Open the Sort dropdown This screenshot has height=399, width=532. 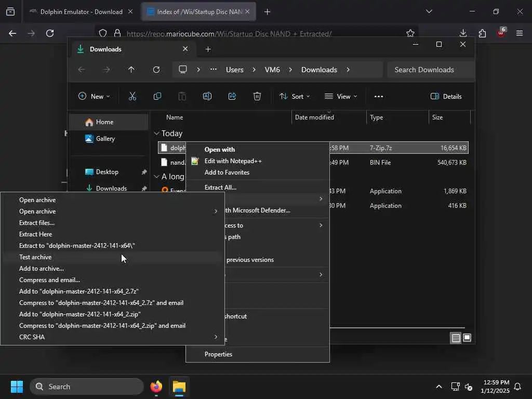point(295,96)
